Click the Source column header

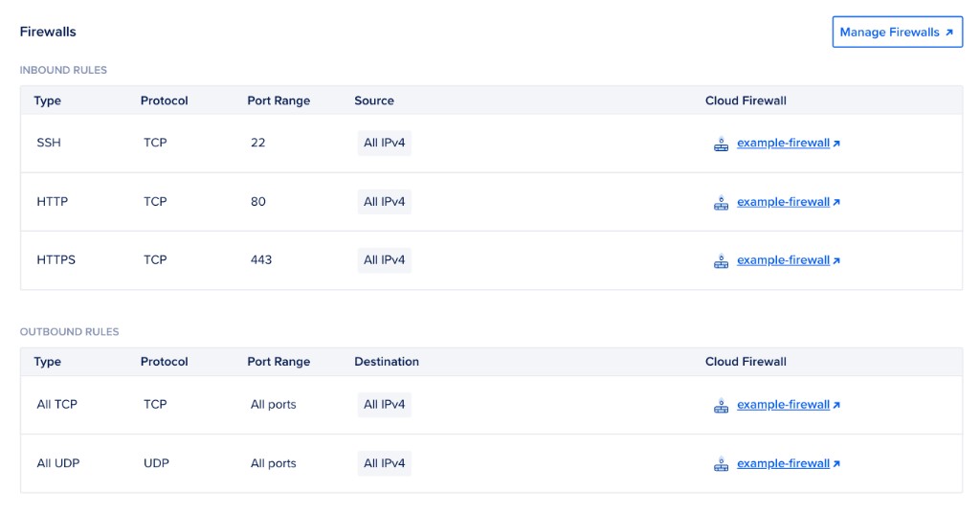pyautogui.click(x=374, y=100)
